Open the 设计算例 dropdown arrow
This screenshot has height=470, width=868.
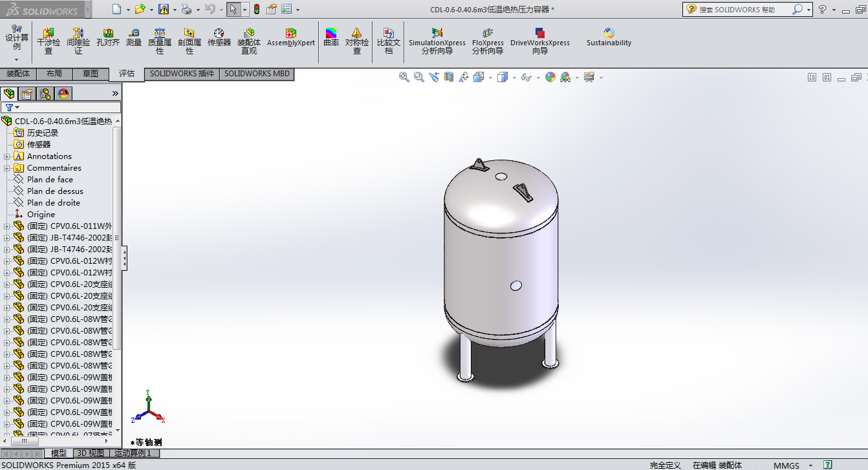[x=17, y=59]
